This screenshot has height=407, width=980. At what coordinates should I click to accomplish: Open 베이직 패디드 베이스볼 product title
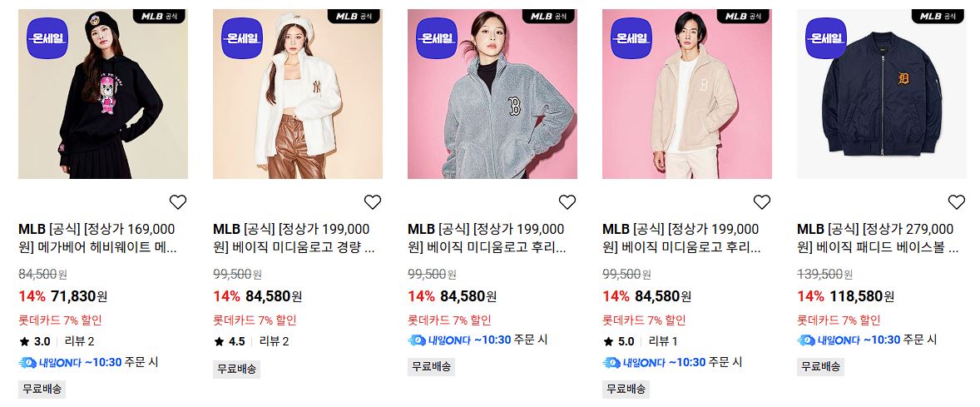point(878,238)
